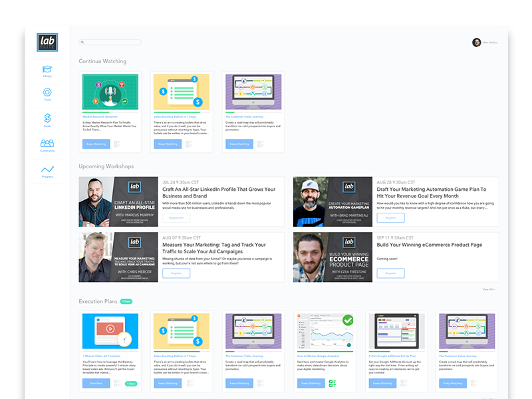The height and width of the screenshot is (399, 532).
Task: Open the Library section in sidebar
Action: tap(47, 71)
